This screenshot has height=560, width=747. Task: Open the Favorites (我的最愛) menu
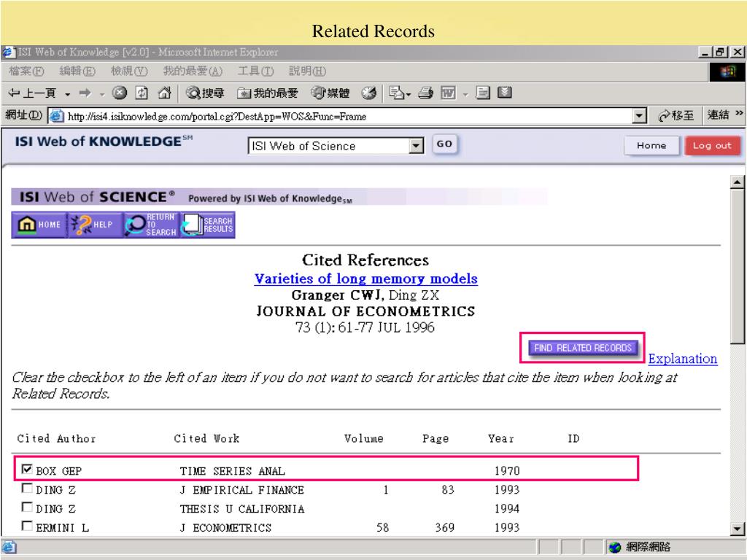click(x=193, y=71)
